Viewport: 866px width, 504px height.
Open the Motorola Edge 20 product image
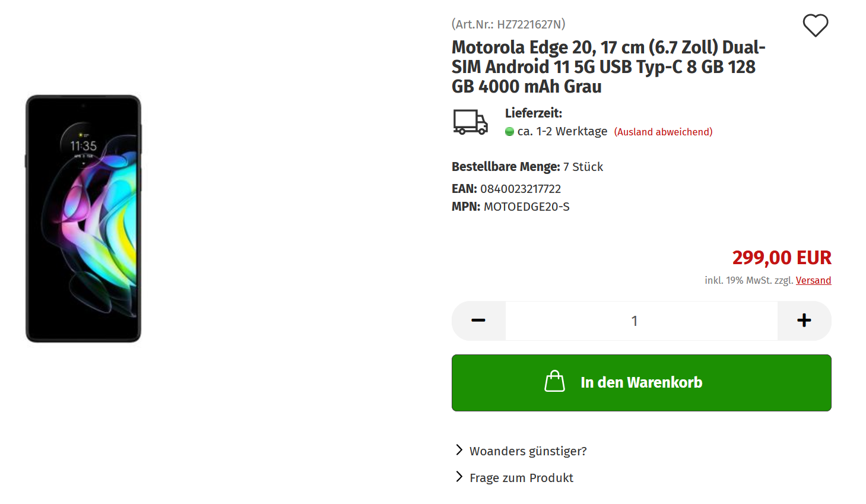click(84, 218)
